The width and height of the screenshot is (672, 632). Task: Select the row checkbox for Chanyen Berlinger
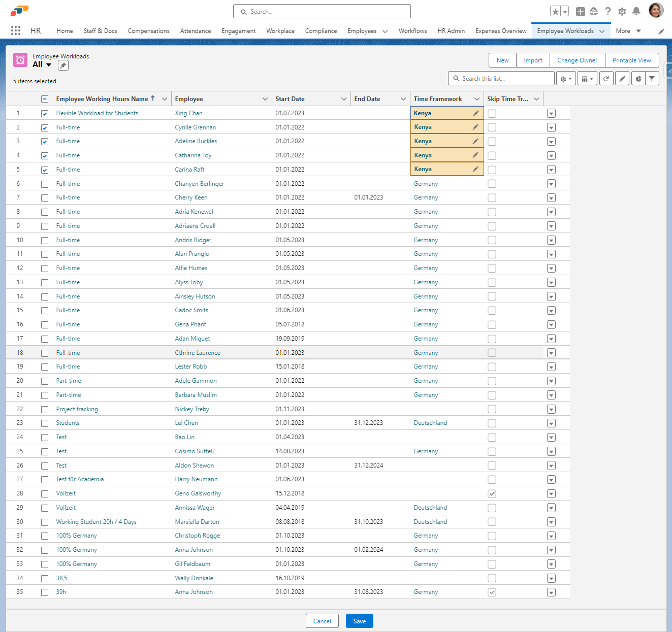(x=45, y=184)
